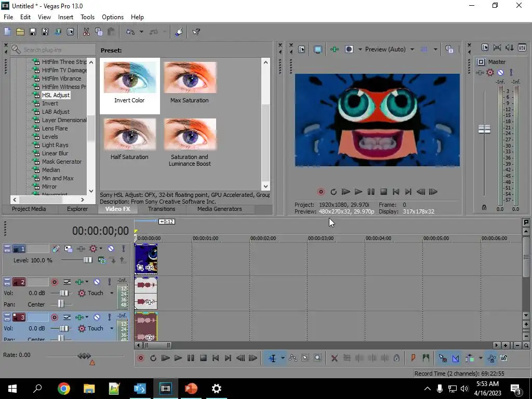Click the Save disk icon in toolbar
This screenshot has width=532, height=399.
pyautogui.click(x=33, y=32)
